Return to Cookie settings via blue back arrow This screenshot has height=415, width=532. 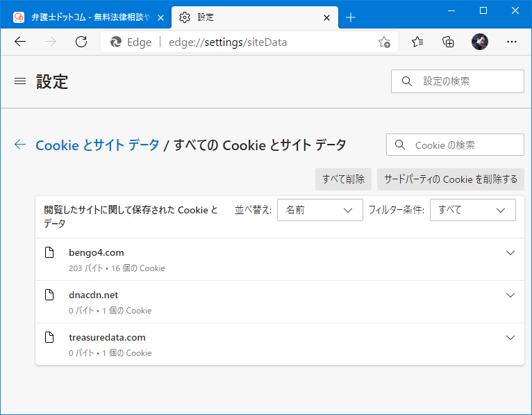tap(20, 145)
